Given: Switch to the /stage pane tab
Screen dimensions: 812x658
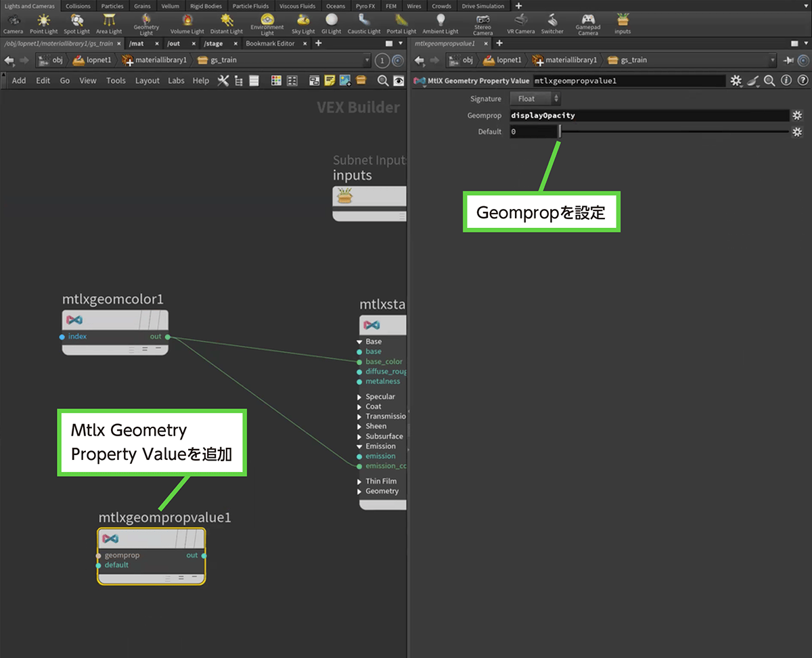Looking at the screenshot, I should pyautogui.click(x=214, y=44).
